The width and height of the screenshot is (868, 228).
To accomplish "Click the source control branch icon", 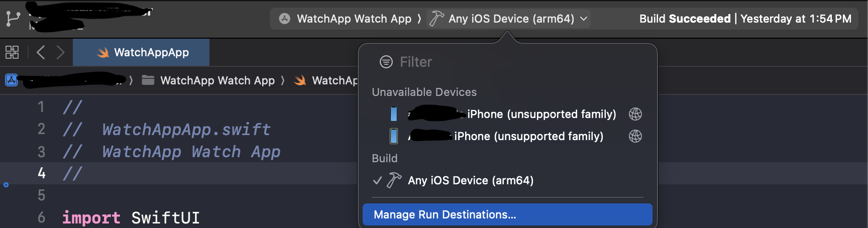I will click(13, 19).
